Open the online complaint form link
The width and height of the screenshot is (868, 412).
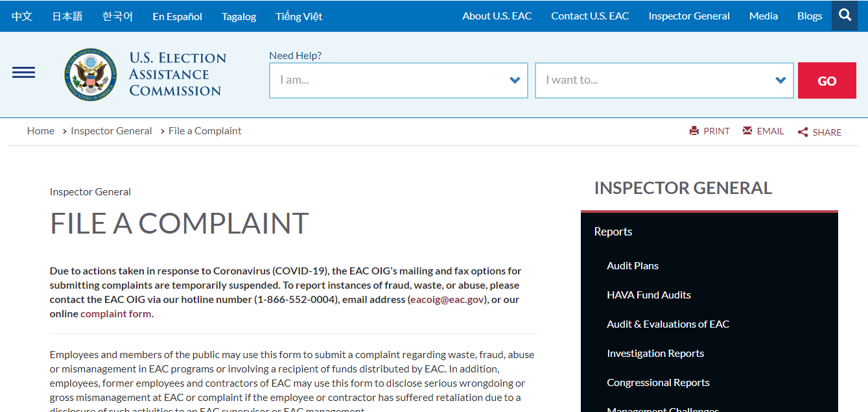[115, 314]
